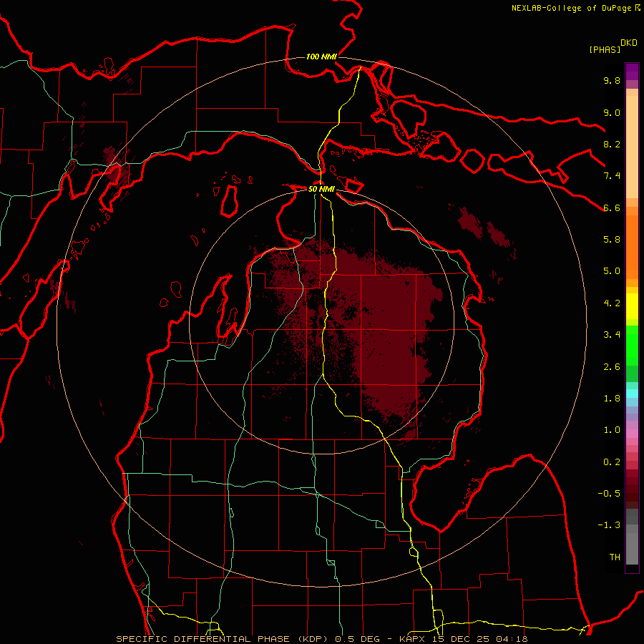Click the 04:18 timestamp in the caption
Screen dimensions: 644x644
514,639
